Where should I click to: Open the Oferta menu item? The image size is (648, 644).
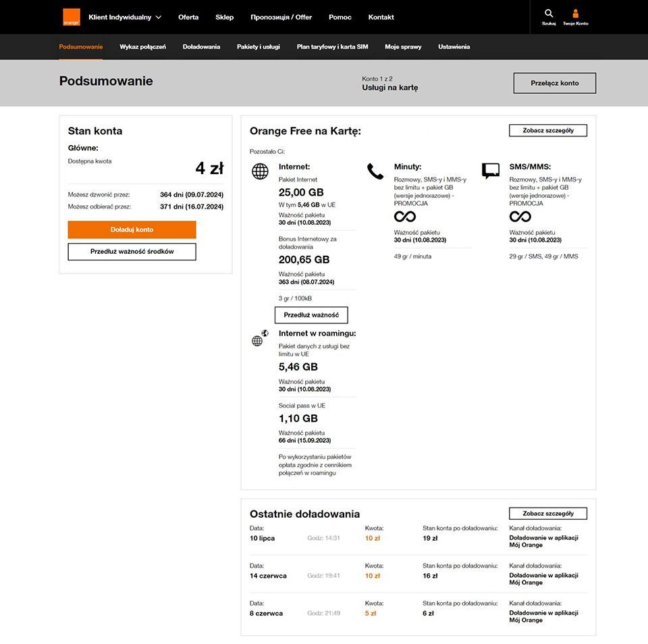coord(188,17)
